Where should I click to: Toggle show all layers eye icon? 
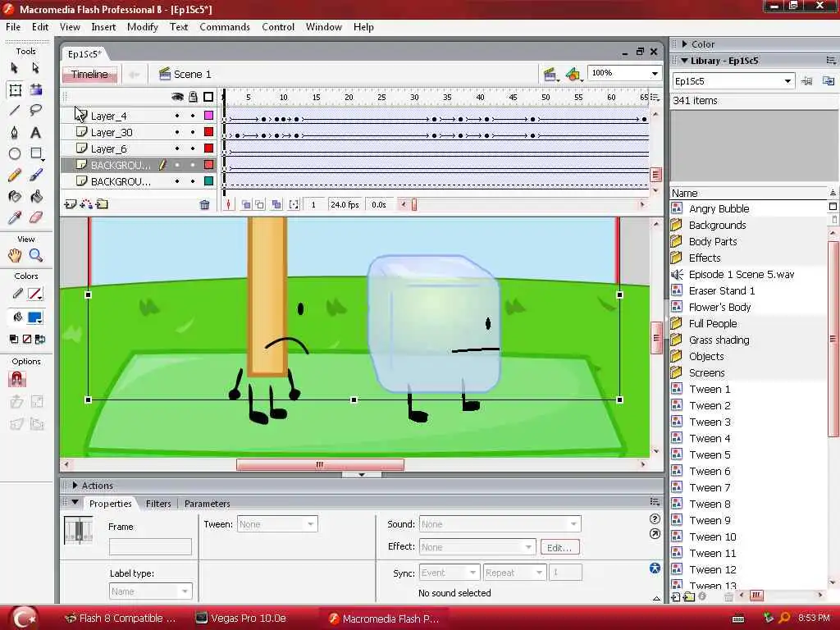coord(177,97)
